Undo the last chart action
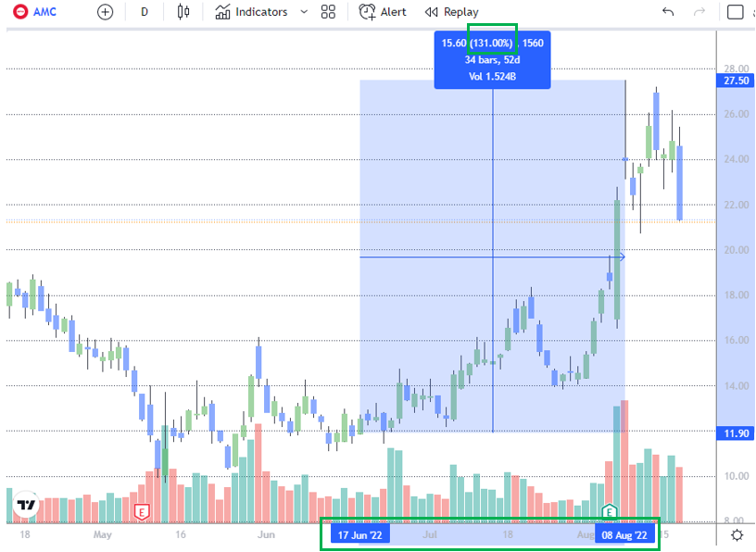Viewport: 756px width, 552px height. (668, 12)
